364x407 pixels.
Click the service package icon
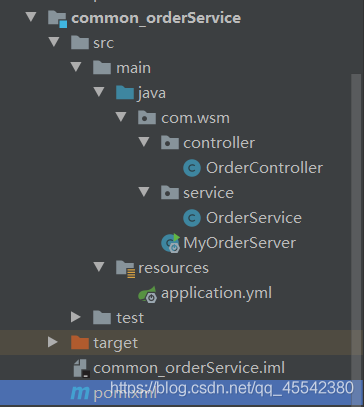click(x=170, y=193)
